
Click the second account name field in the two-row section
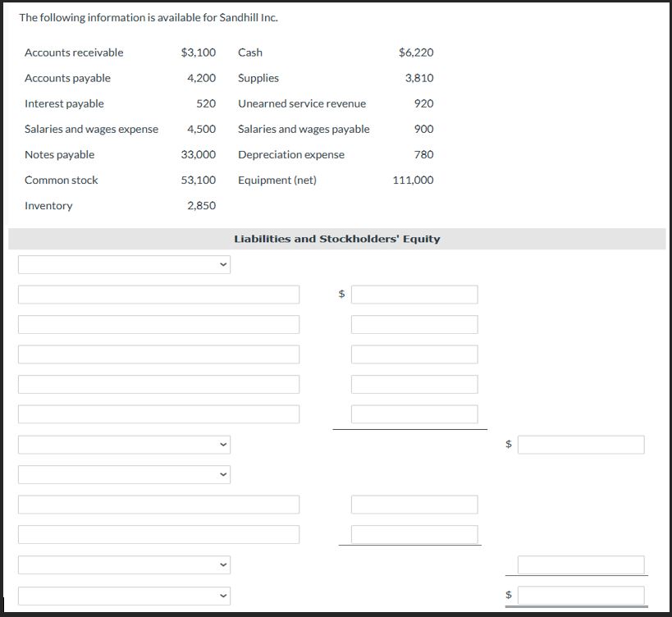(x=158, y=535)
